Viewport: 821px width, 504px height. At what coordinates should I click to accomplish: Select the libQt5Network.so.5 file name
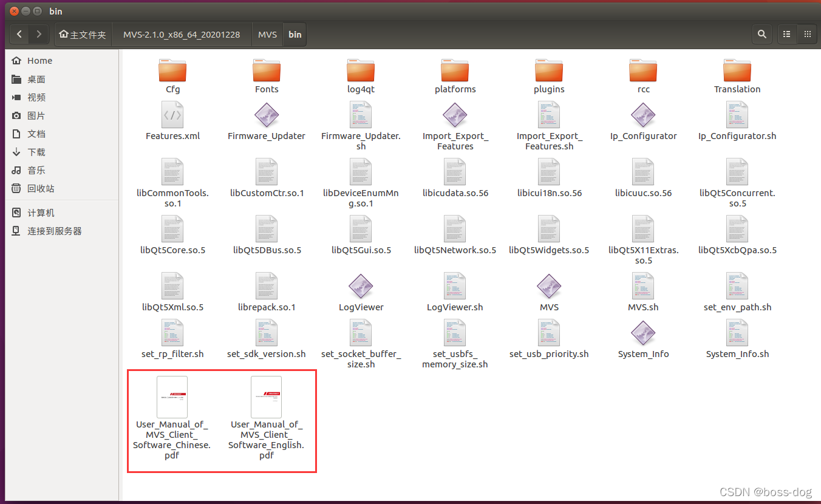tap(455, 250)
